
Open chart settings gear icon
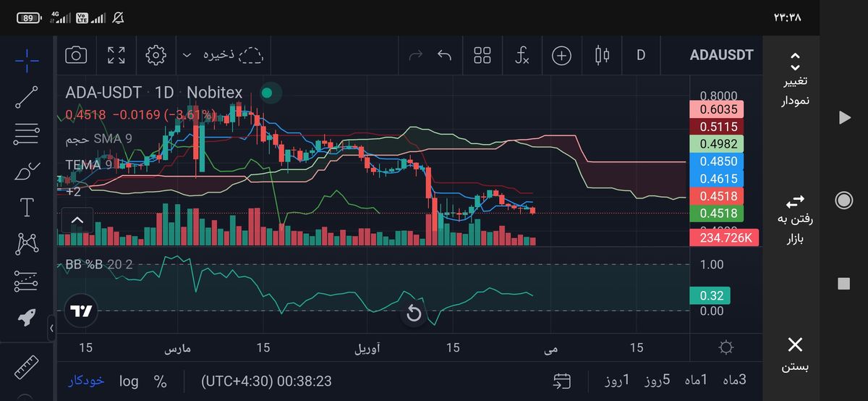click(x=156, y=55)
